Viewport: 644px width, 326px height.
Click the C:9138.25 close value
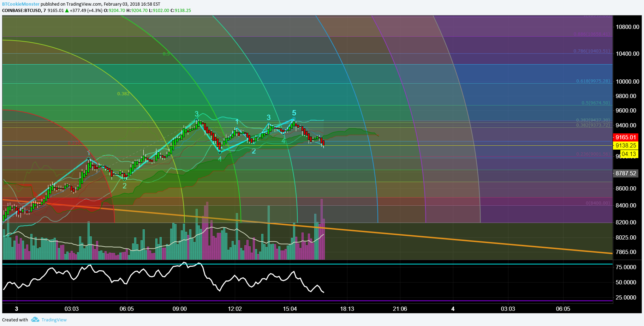(181, 11)
